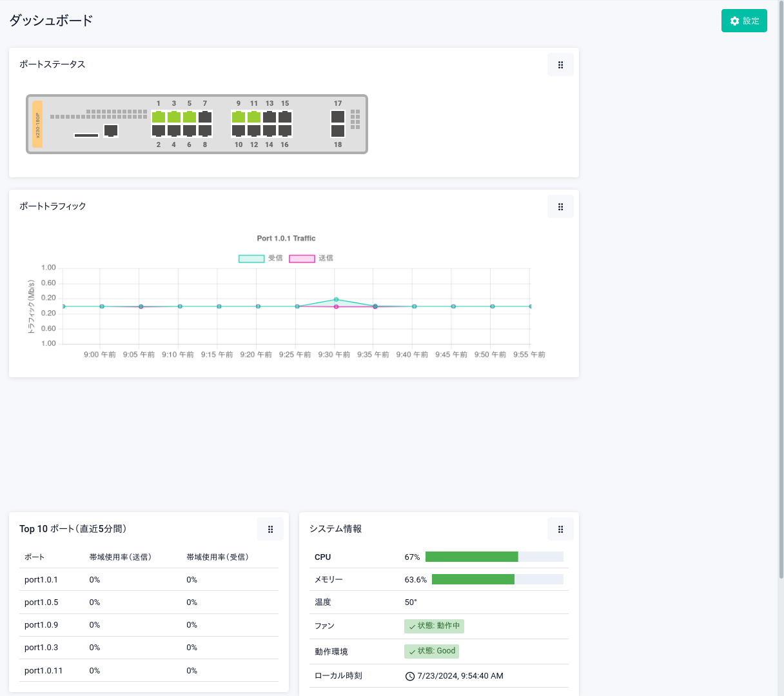Click the CPU usage progress bar
Screen dimensions: 784x696
coord(494,557)
